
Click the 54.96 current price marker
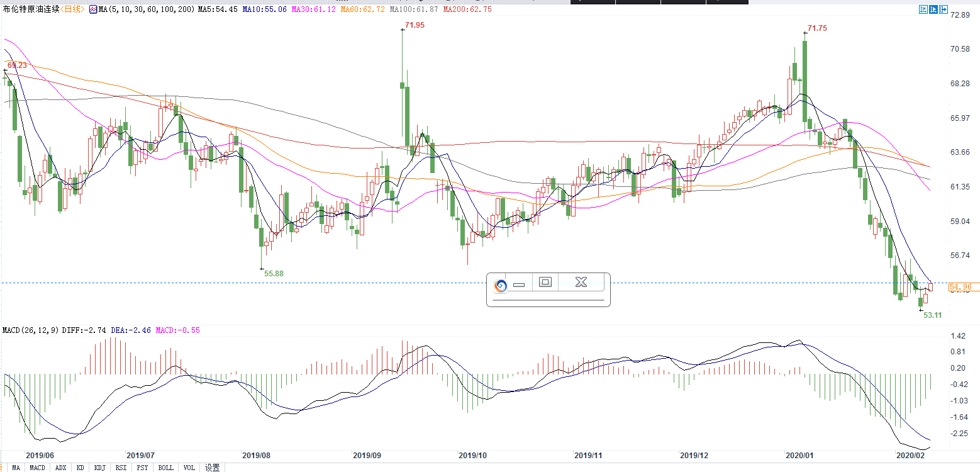click(961, 287)
